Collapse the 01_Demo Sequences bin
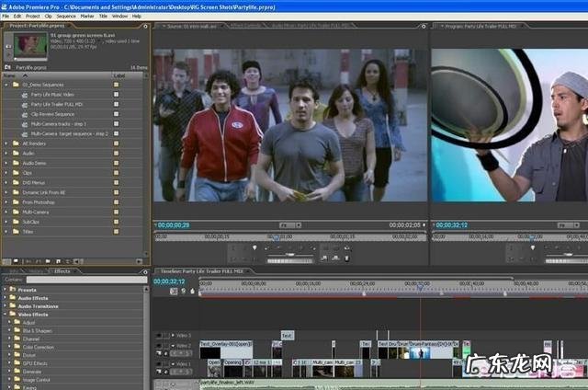Viewport: 588px width, 390px height. point(6,85)
